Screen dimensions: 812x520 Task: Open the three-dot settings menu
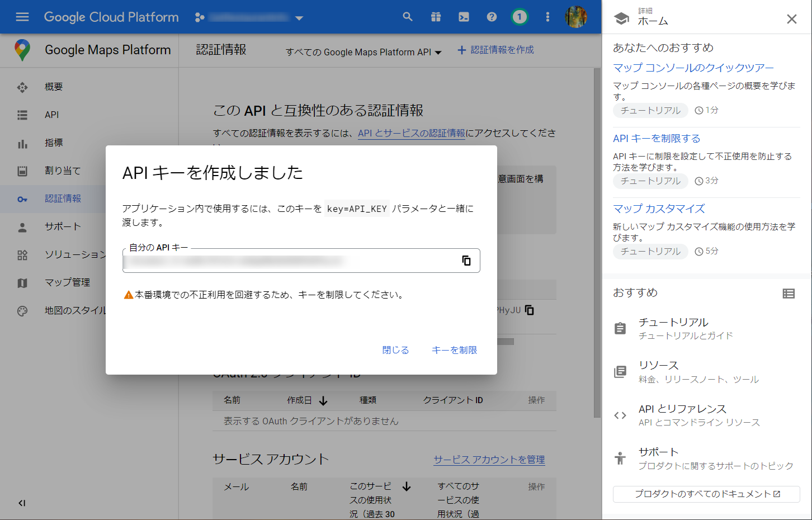click(547, 17)
